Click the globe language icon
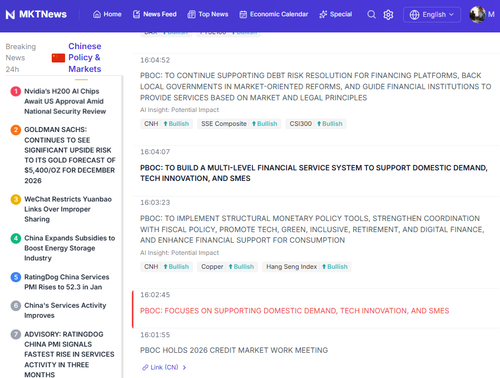Viewport: 500px width, 378px height. [x=414, y=15]
